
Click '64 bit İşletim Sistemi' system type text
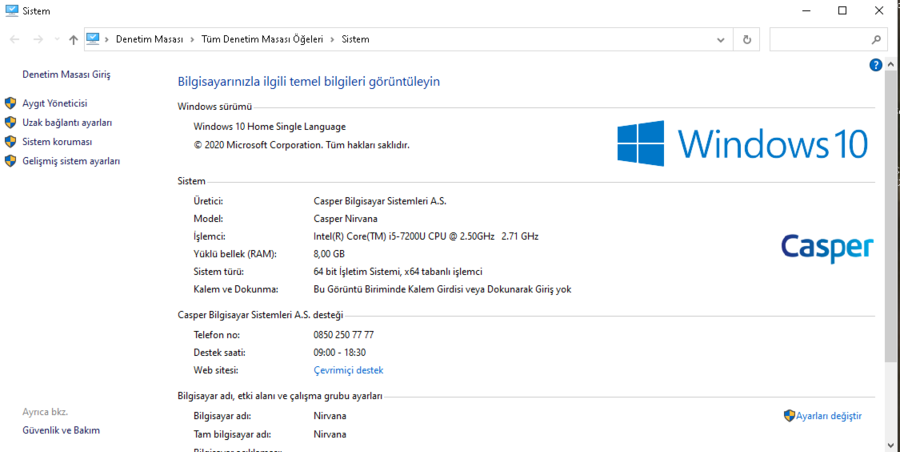pos(398,272)
